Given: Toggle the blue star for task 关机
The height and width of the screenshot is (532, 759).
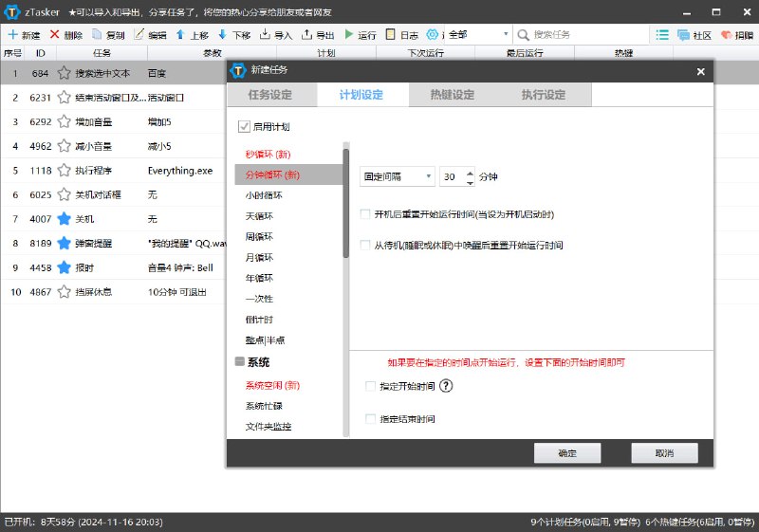Looking at the screenshot, I should [x=64, y=219].
